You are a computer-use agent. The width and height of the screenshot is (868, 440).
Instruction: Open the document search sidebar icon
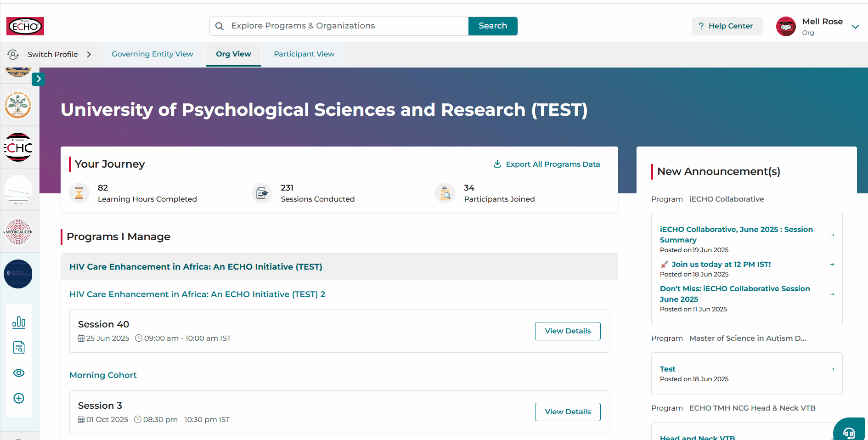(x=19, y=348)
